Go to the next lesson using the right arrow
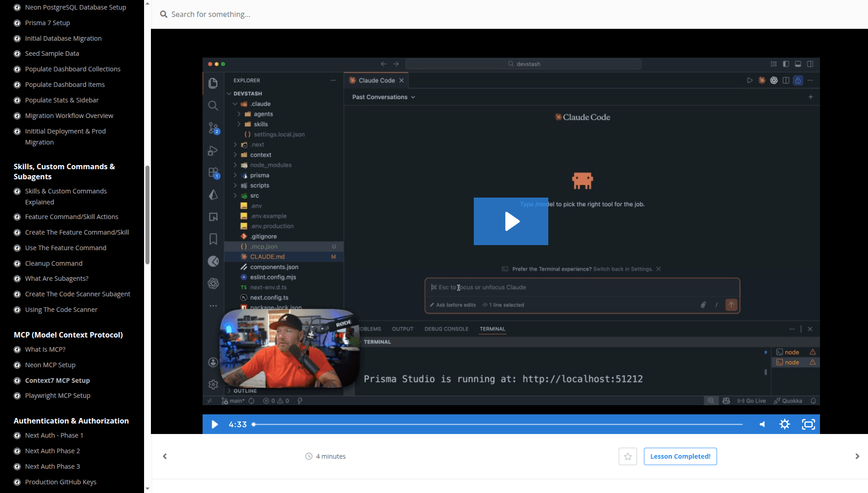 tap(857, 456)
